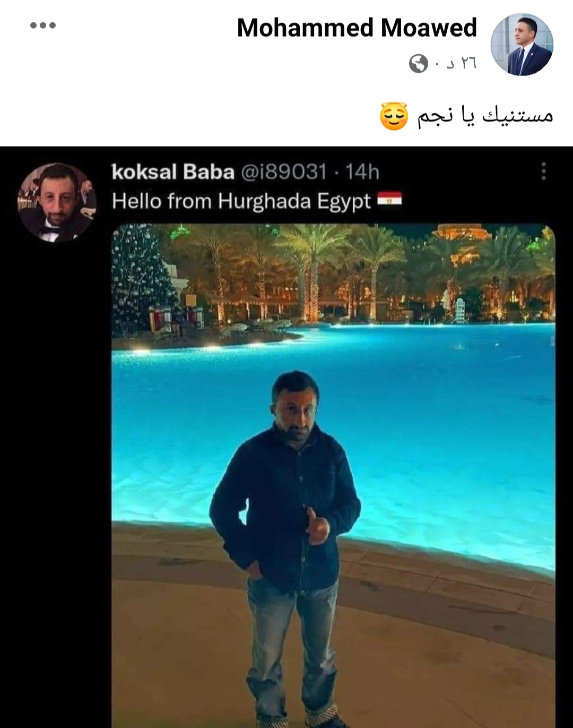The height and width of the screenshot is (728, 573).
Task: Tap the man standing in the photo
Action: [x=286, y=547]
